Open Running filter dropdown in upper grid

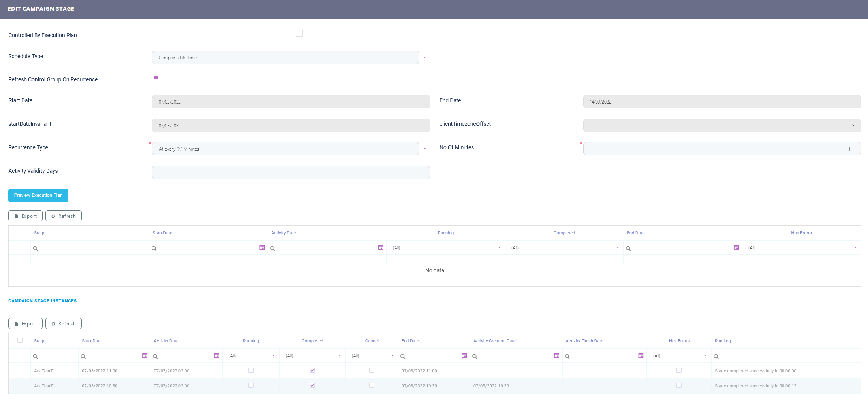[x=499, y=248]
